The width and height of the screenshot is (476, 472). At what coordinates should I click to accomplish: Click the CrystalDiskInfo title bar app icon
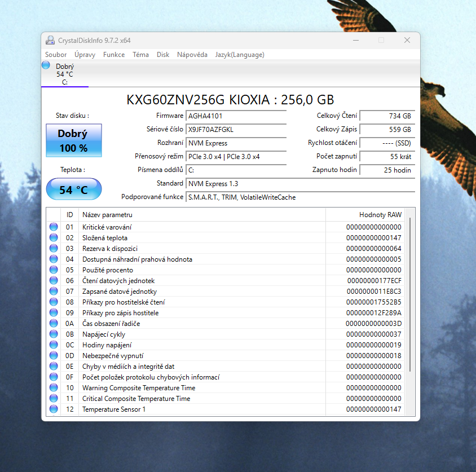(x=50, y=41)
